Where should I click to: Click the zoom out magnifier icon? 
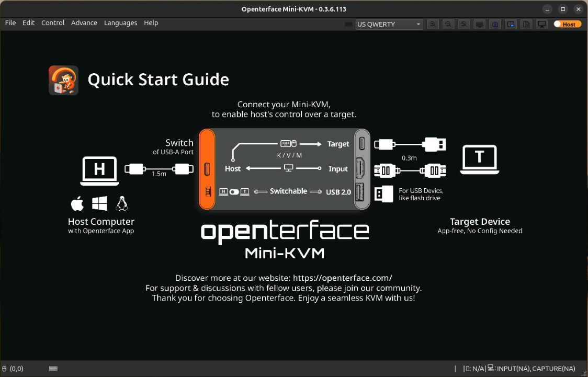[x=448, y=24]
